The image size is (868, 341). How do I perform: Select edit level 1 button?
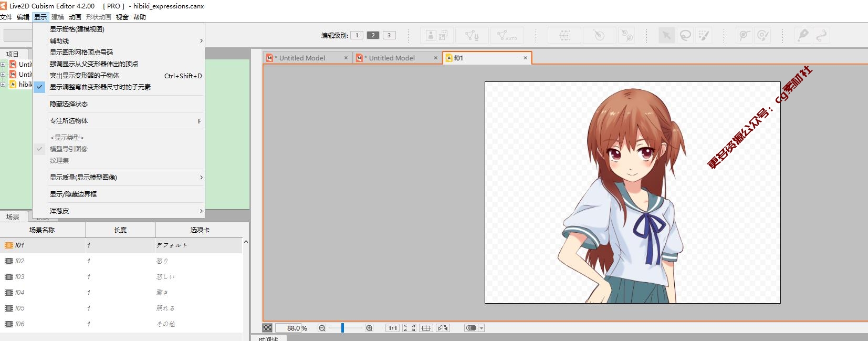pos(357,35)
